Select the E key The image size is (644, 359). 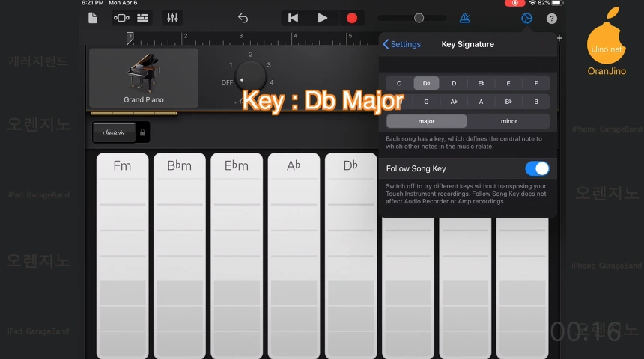pyautogui.click(x=508, y=83)
